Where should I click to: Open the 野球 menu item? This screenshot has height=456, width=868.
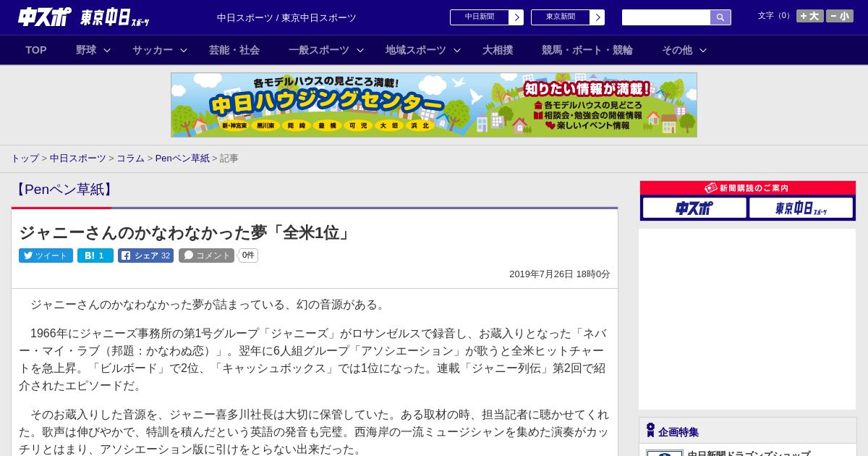pyautogui.click(x=86, y=50)
